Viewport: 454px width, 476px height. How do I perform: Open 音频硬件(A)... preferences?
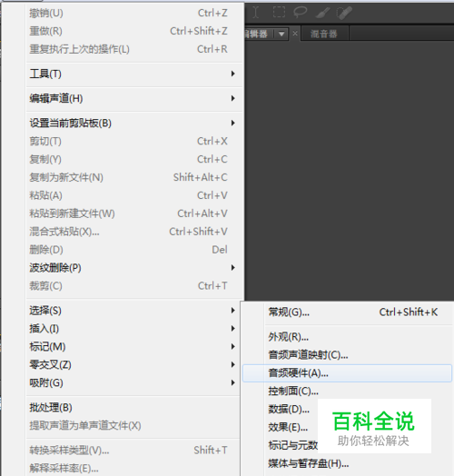pos(348,373)
